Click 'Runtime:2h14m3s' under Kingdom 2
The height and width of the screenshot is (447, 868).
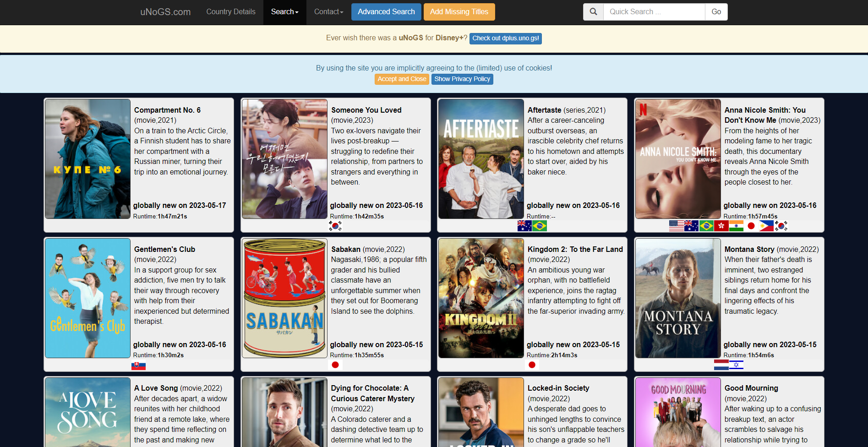[552, 355]
